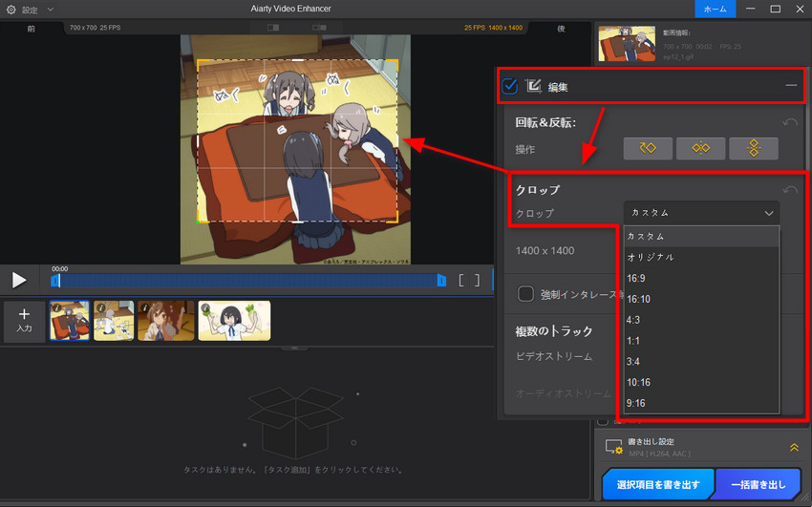This screenshot has width=812, height=507.
Task: Select the third brown-haired girl thumbnail
Action: pyautogui.click(x=165, y=321)
